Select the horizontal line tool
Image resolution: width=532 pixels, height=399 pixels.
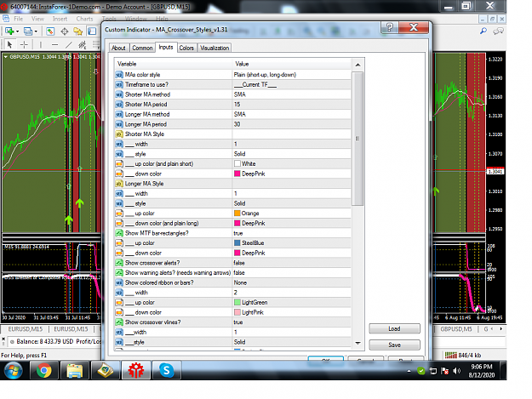coord(55,44)
